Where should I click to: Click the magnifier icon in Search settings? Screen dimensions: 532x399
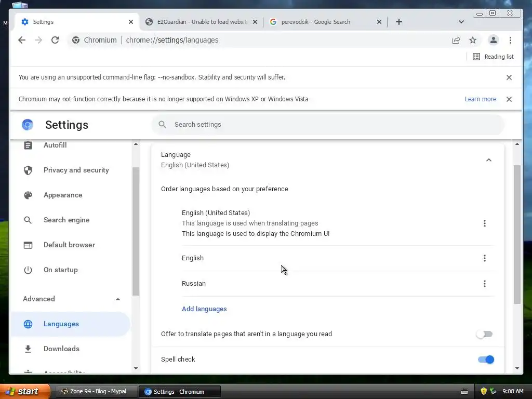tap(163, 125)
